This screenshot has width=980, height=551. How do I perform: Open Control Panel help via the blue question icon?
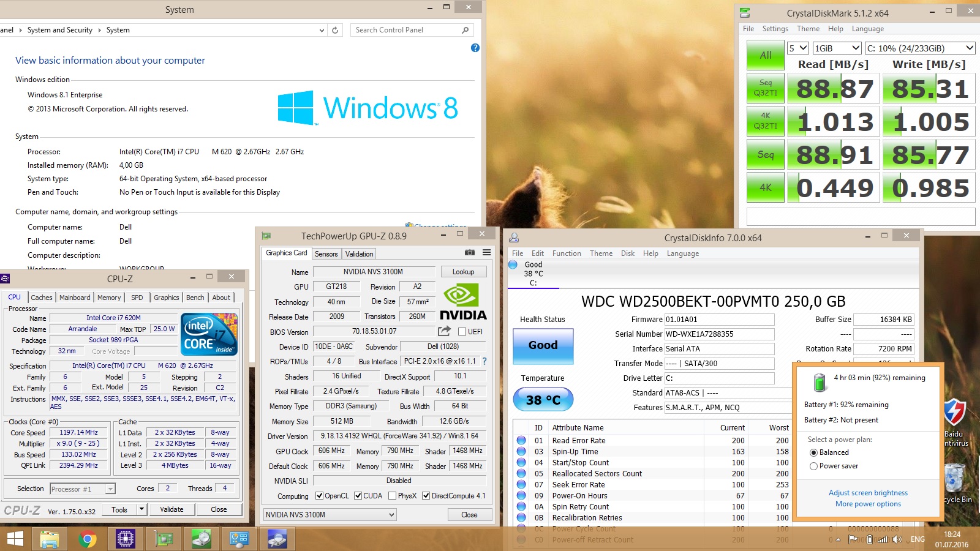[475, 48]
